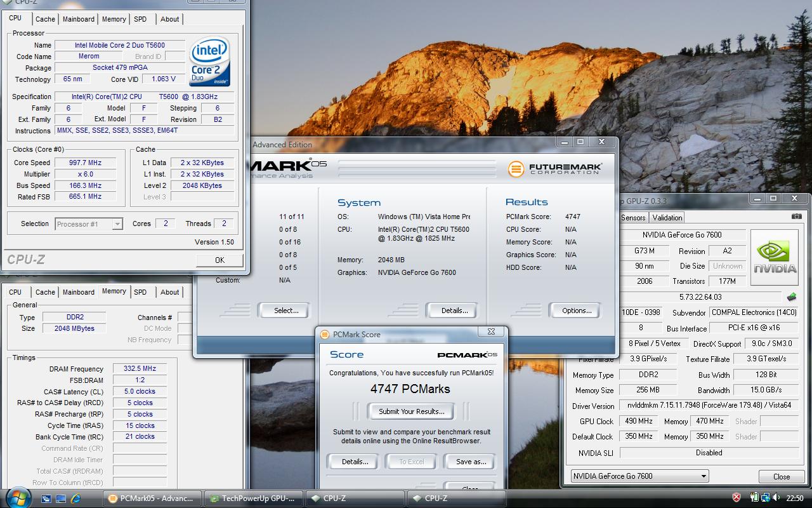The height and width of the screenshot is (508, 812).
Task: Switch to SPD tab in top CPU-Z
Action: tap(140, 19)
